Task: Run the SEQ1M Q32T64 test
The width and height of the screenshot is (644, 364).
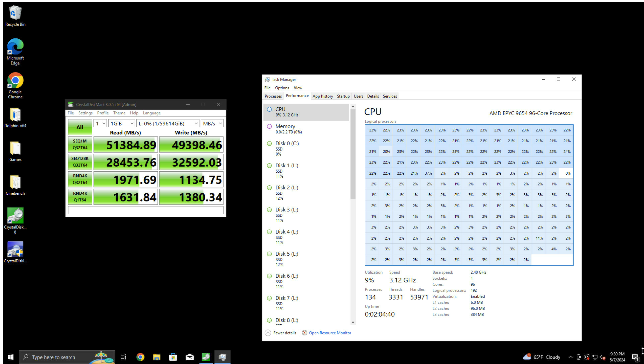Action: [80, 144]
